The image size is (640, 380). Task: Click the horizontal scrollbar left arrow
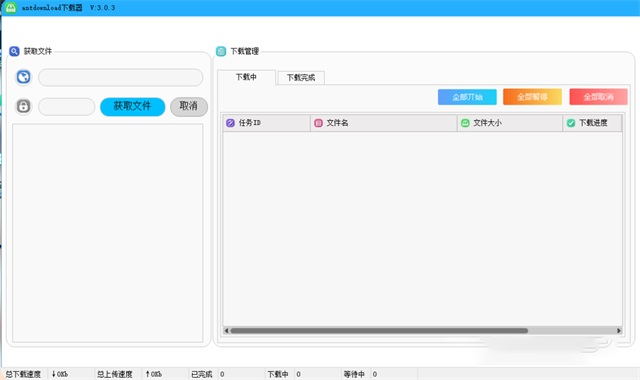(x=227, y=331)
